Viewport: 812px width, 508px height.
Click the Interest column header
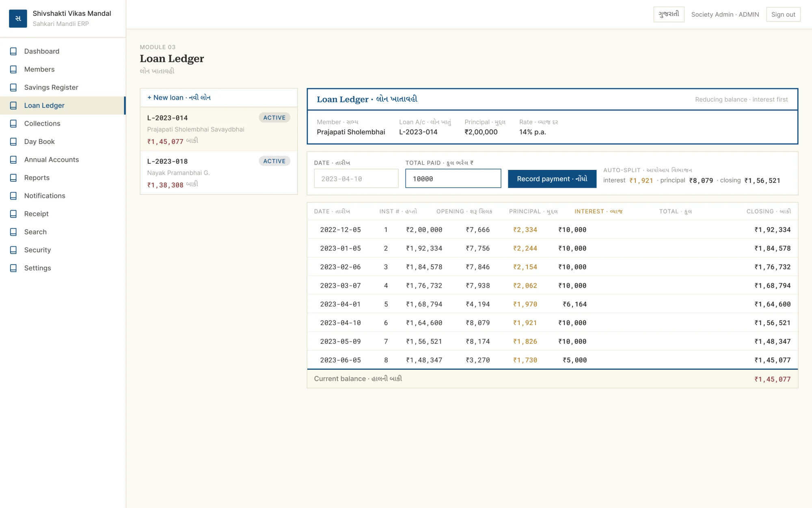click(598, 211)
